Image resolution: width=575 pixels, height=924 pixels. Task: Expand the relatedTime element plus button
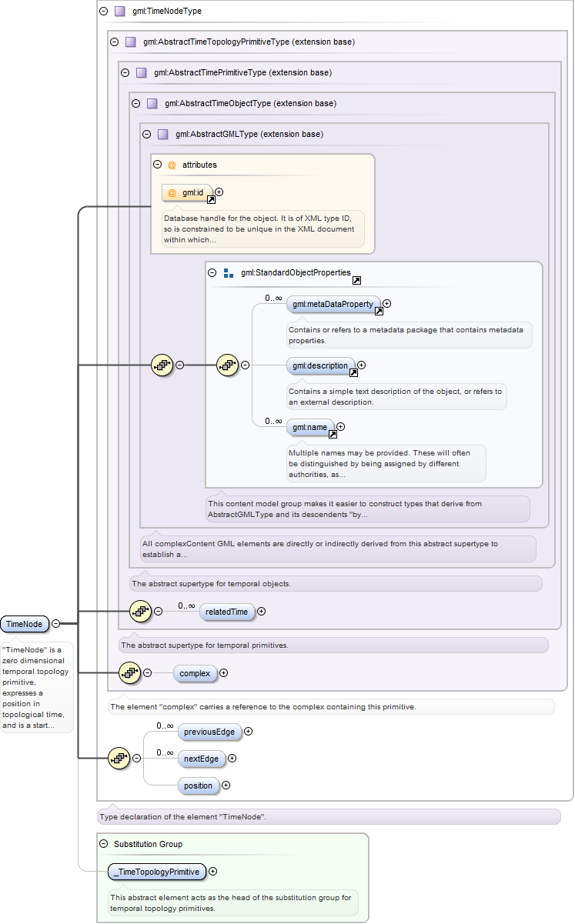click(262, 612)
